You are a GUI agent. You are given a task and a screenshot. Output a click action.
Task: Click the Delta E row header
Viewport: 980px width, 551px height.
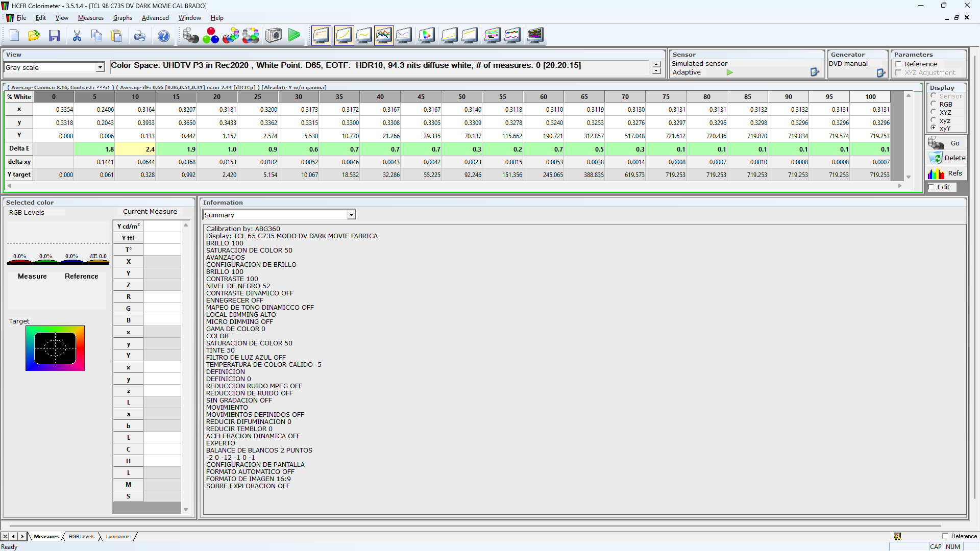[19, 148]
